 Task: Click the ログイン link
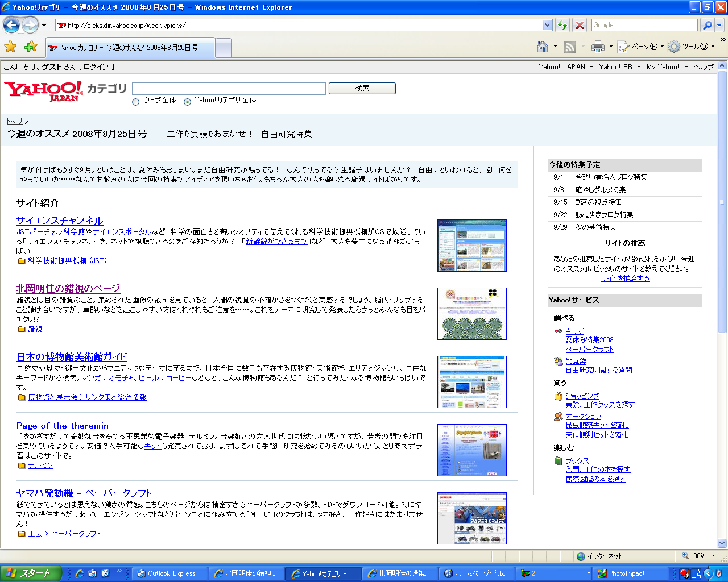click(96, 67)
